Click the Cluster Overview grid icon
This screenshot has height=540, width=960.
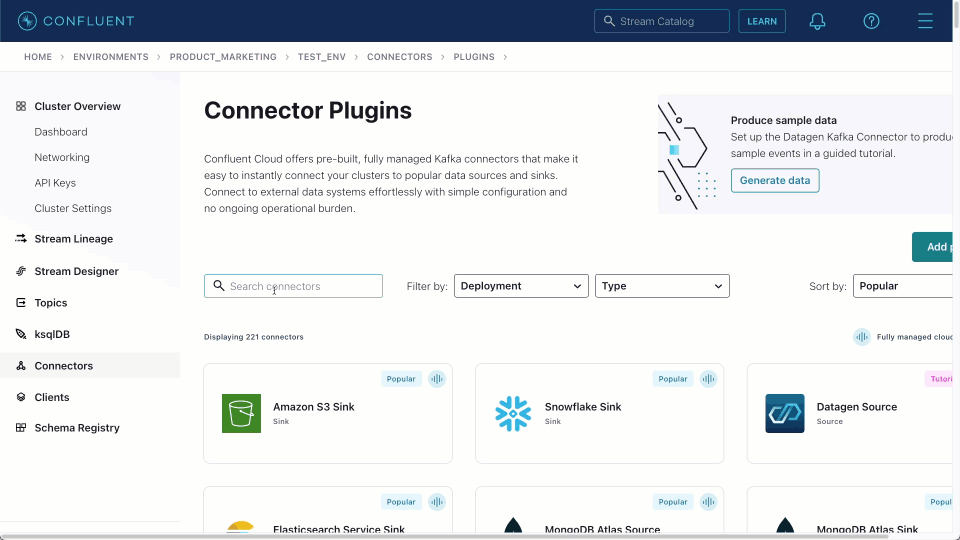[x=21, y=106]
